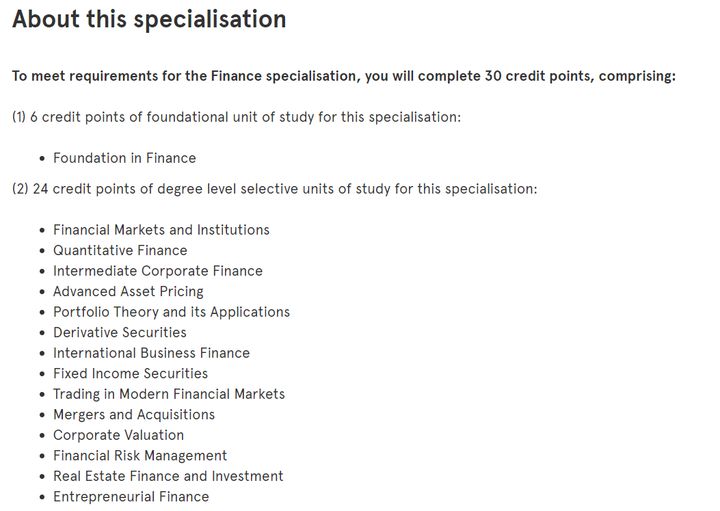The height and width of the screenshot is (511, 720).
Task: Click Corporate Valuation list item
Action: click(x=118, y=435)
